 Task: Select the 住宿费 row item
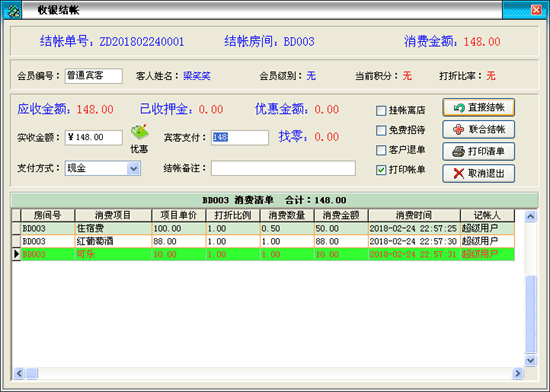[113, 229]
